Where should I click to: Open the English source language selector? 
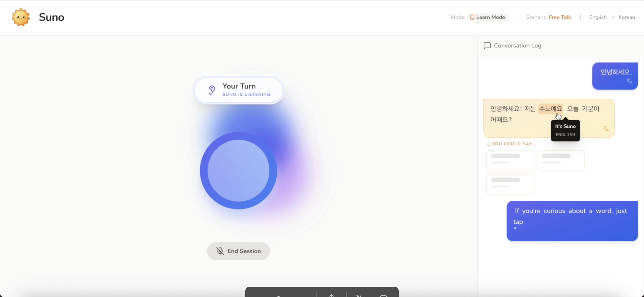pyautogui.click(x=598, y=17)
